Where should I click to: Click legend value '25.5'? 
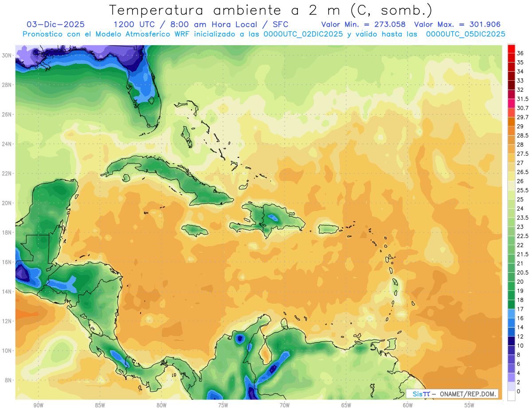pos(523,190)
